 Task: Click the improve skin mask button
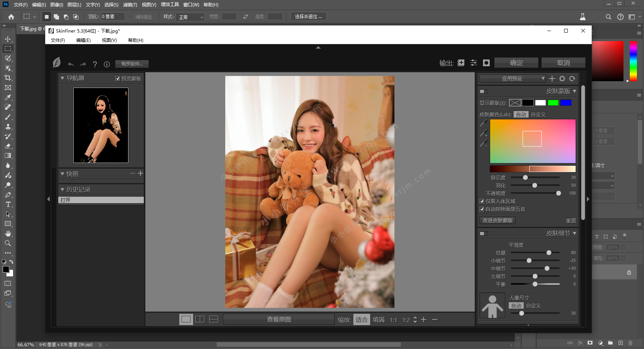click(498, 220)
